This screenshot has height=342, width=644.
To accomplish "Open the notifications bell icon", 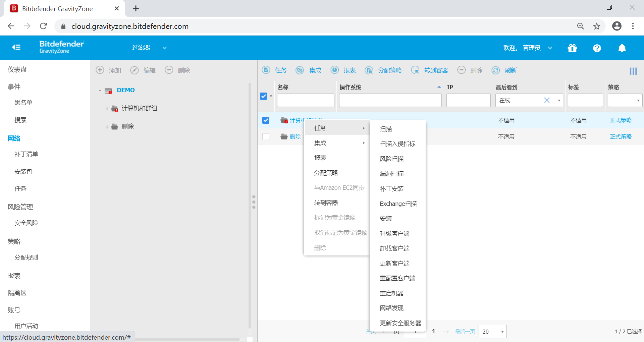I will point(622,48).
